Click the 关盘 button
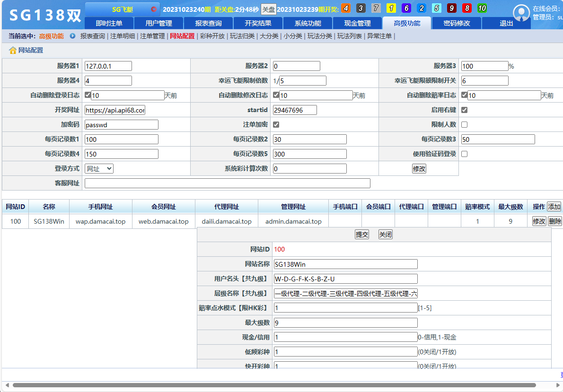Screen dimensions: 563x392 click(x=269, y=9)
